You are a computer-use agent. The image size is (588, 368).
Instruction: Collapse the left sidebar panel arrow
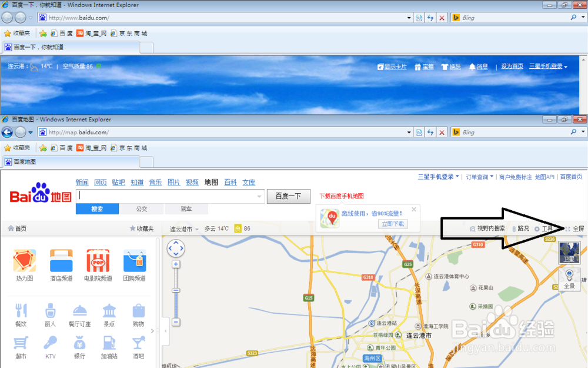(x=165, y=331)
